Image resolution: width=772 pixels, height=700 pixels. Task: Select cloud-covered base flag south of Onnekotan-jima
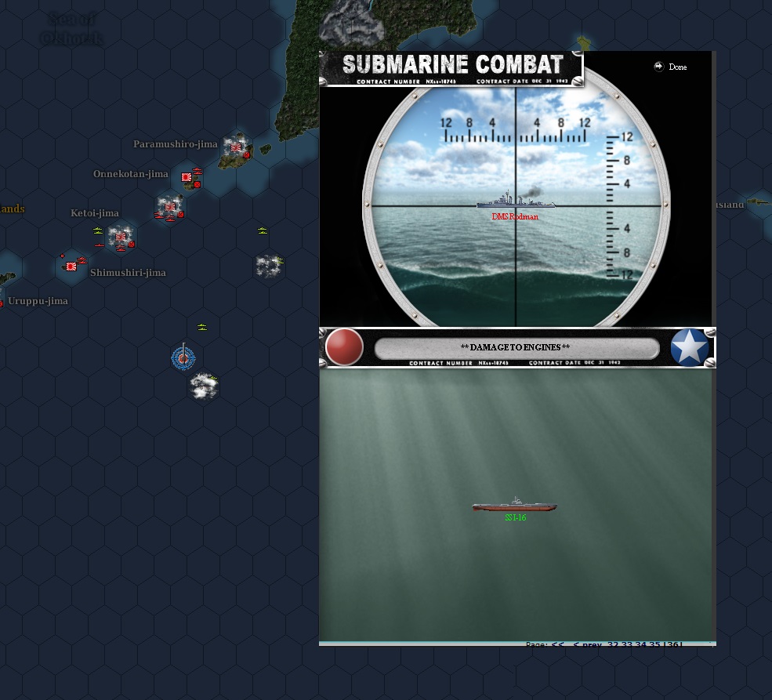(170, 207)
